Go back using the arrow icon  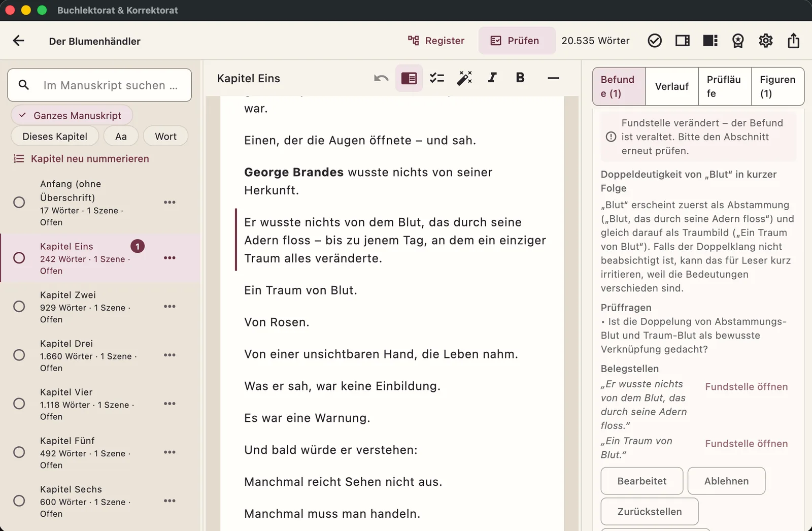(19, 41)
